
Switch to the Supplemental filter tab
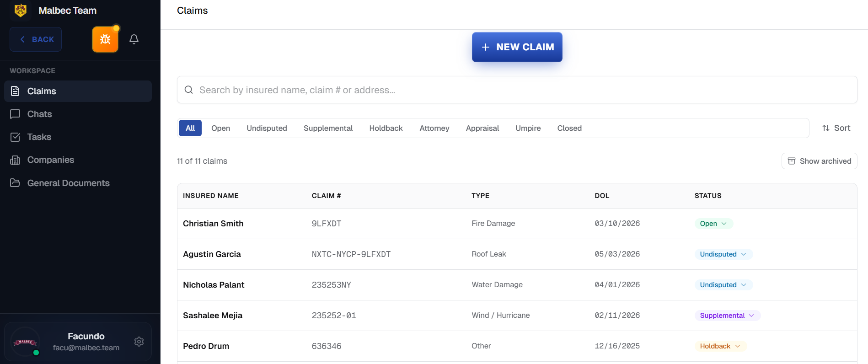pos(328,128)
